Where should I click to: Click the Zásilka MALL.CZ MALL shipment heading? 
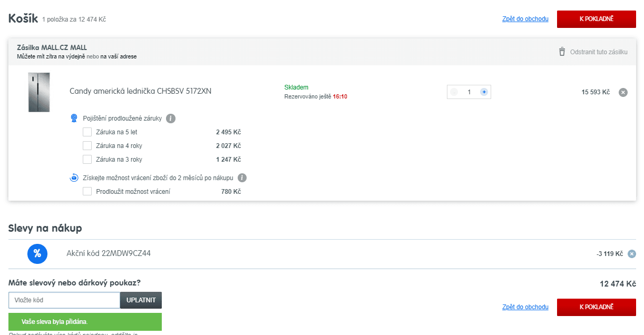(x=52, y=48)
